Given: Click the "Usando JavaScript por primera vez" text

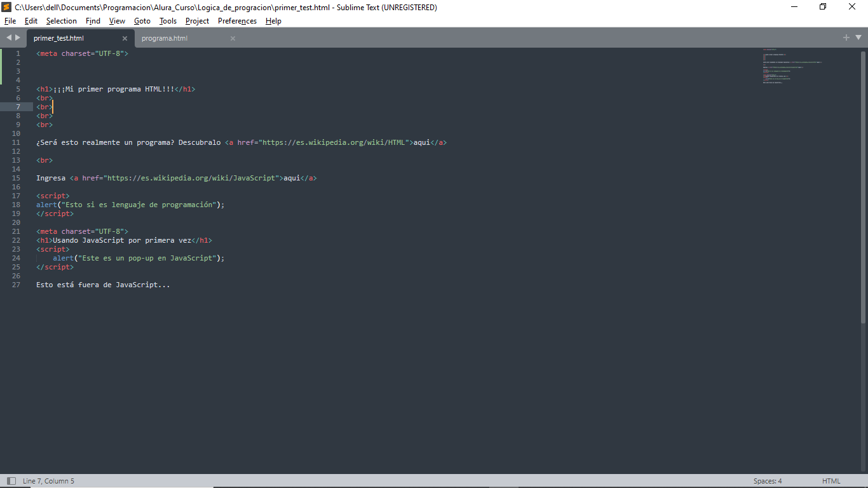Looking at the screenshot, I should pyautogui.click(x=122, y=240).
